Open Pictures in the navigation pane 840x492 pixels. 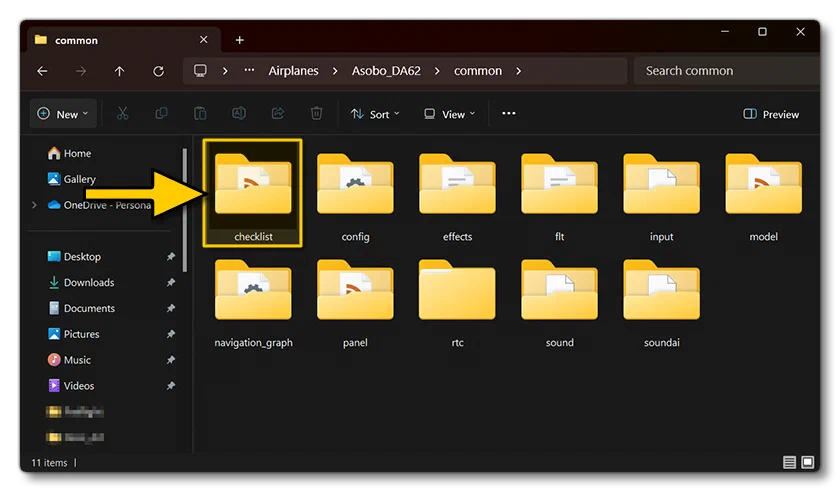(74, 334)
